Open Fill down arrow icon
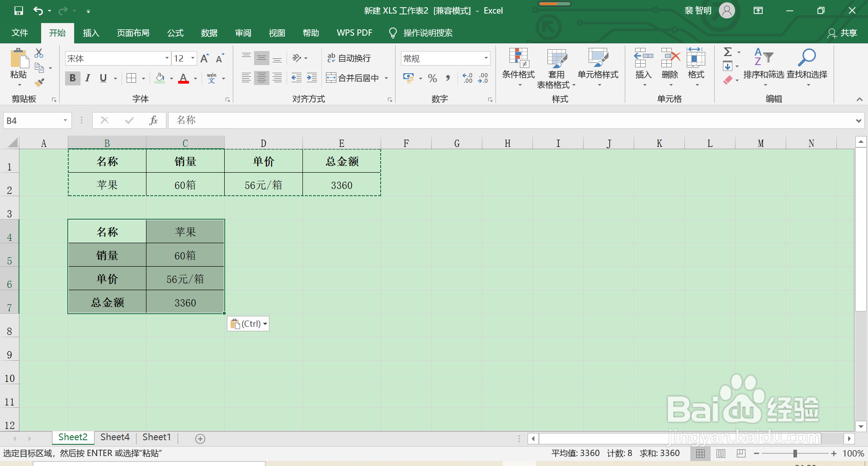Image resolution: width=868 pixels, height=466 pixels. 728,66
